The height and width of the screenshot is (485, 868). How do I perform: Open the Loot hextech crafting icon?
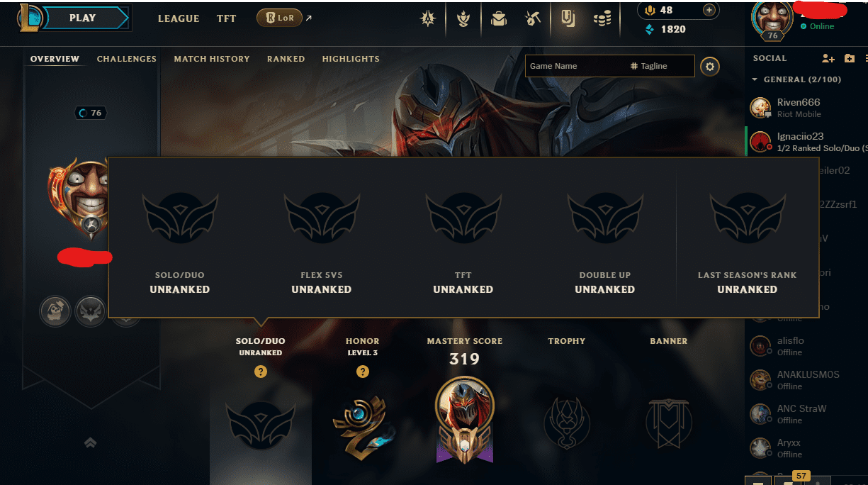534,19
